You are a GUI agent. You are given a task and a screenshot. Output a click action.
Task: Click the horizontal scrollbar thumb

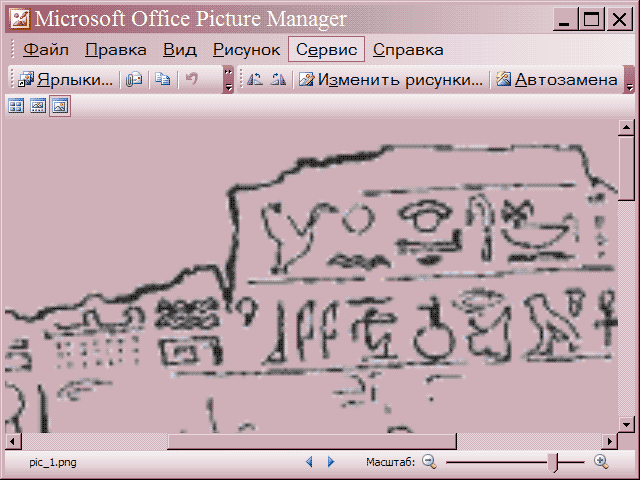(x=312, y=441)
